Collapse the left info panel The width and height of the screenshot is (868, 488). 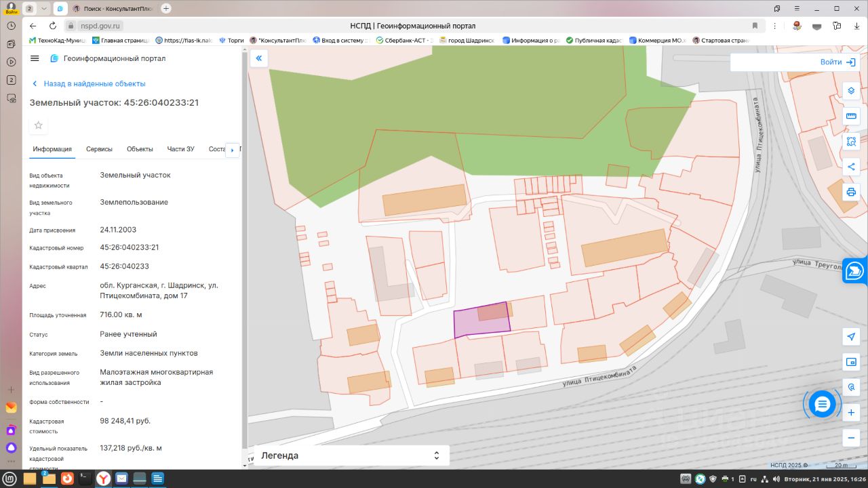point(258,58)
